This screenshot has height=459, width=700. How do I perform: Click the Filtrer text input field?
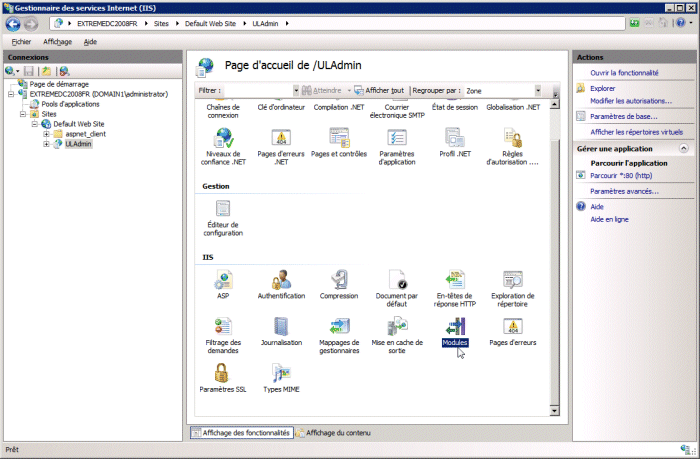click(x=257, y=91)
